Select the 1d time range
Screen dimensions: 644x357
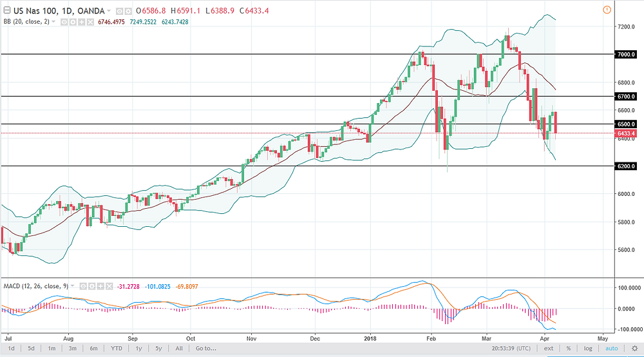11,349
